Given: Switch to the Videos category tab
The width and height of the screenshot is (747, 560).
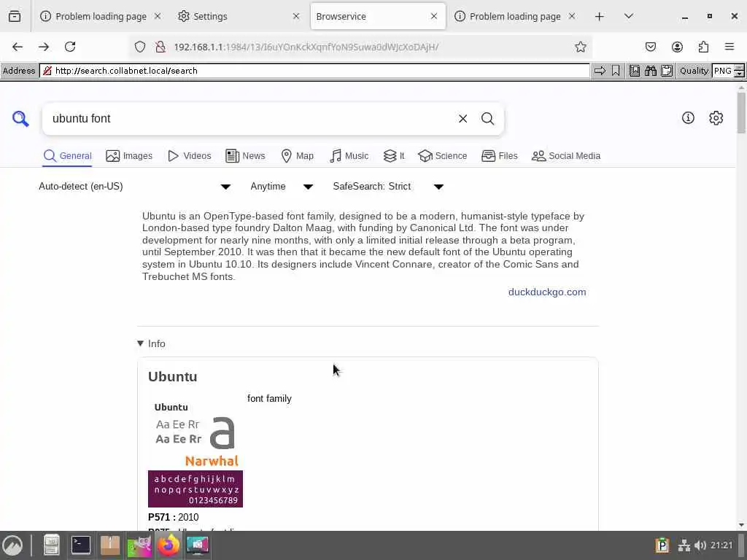Looking at the screenshot, I should click(189, 156).
